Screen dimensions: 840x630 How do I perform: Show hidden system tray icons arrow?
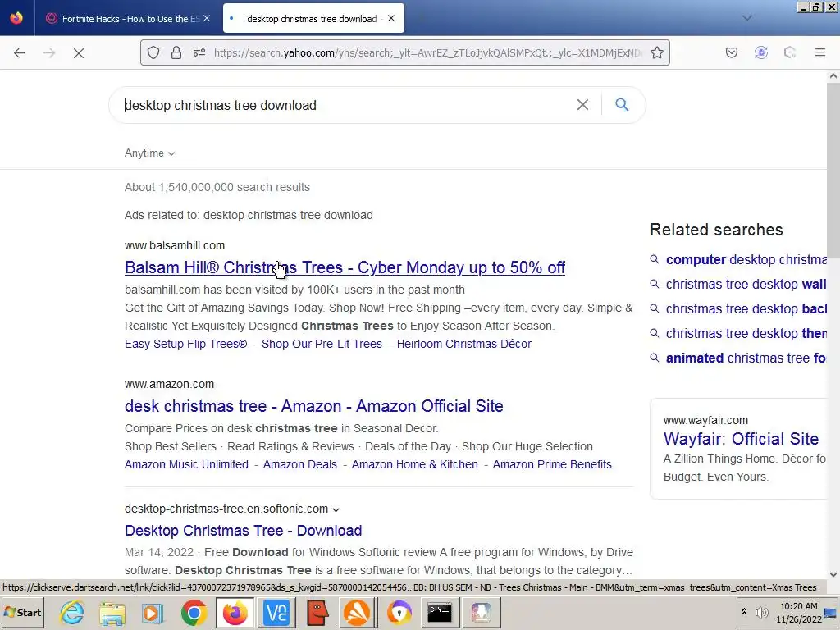coord(744,612)
